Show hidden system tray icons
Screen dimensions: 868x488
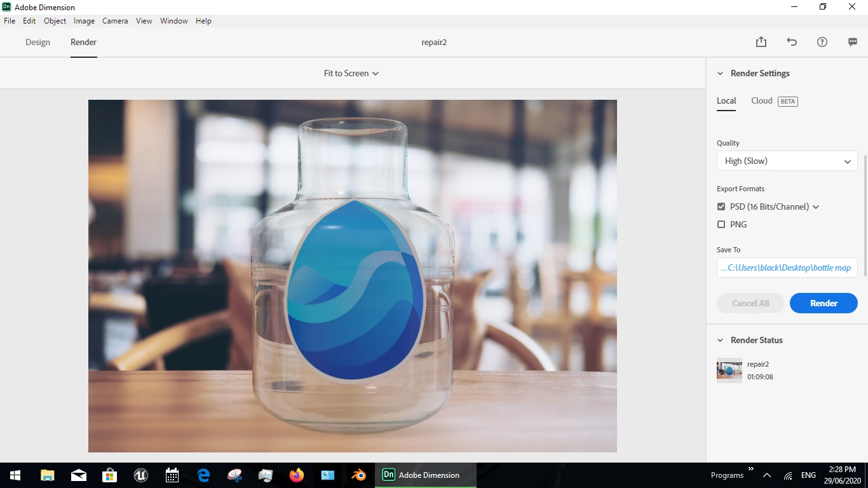point(767,475)
